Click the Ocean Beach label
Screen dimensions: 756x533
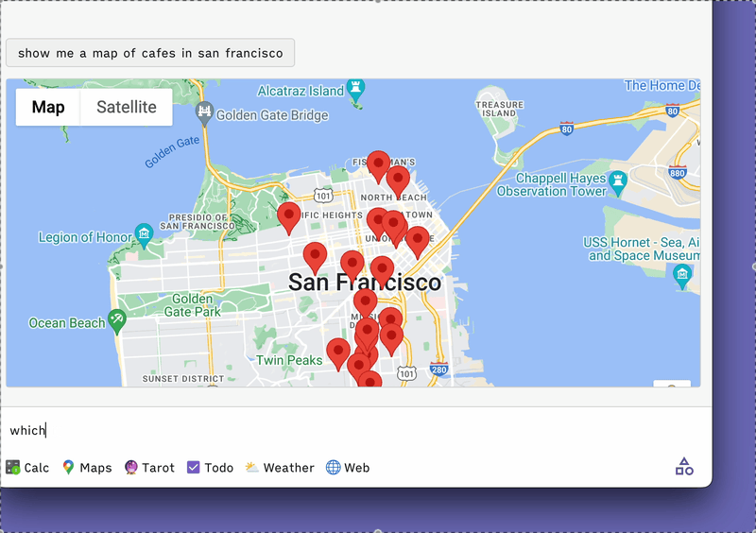[67, 322]
